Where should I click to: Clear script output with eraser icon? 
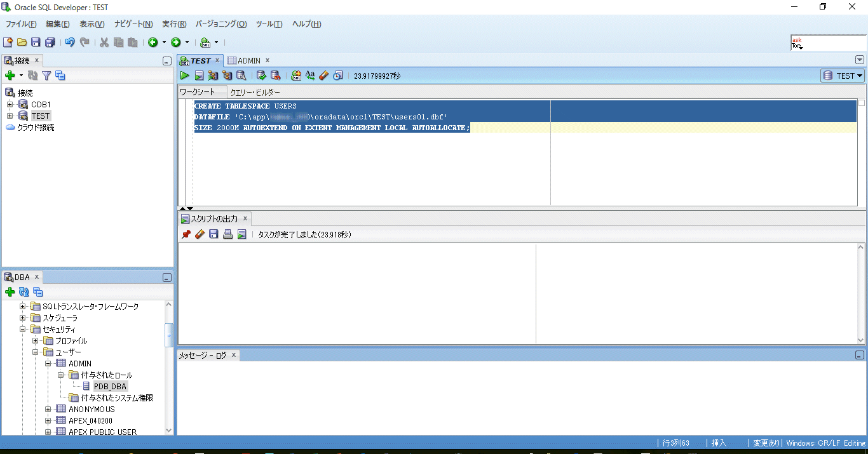[x=200, y=234]
